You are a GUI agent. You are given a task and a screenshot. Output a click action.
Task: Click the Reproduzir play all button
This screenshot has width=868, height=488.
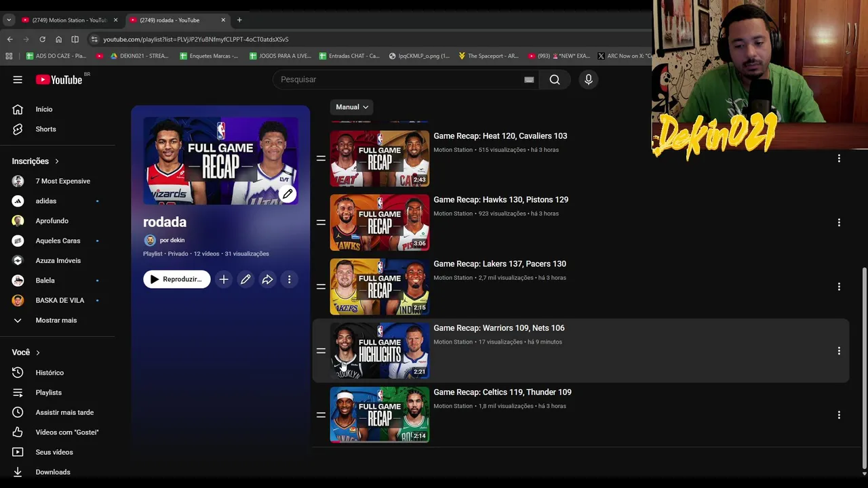click(x=177, y=279)
